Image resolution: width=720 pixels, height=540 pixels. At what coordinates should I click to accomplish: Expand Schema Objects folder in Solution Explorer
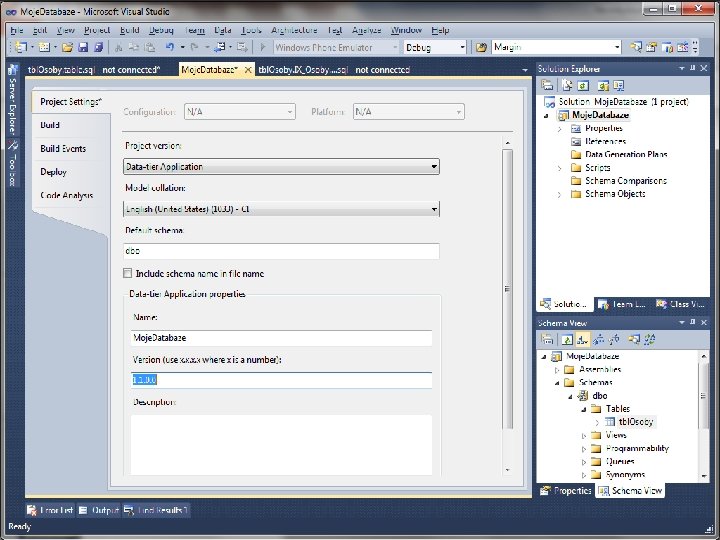click(559, 195)
